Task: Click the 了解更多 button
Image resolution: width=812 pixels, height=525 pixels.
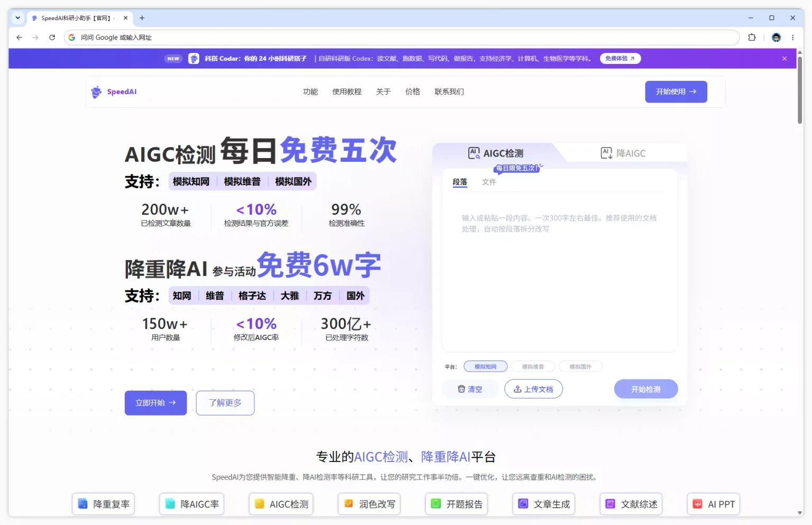Action: [225, 403]
